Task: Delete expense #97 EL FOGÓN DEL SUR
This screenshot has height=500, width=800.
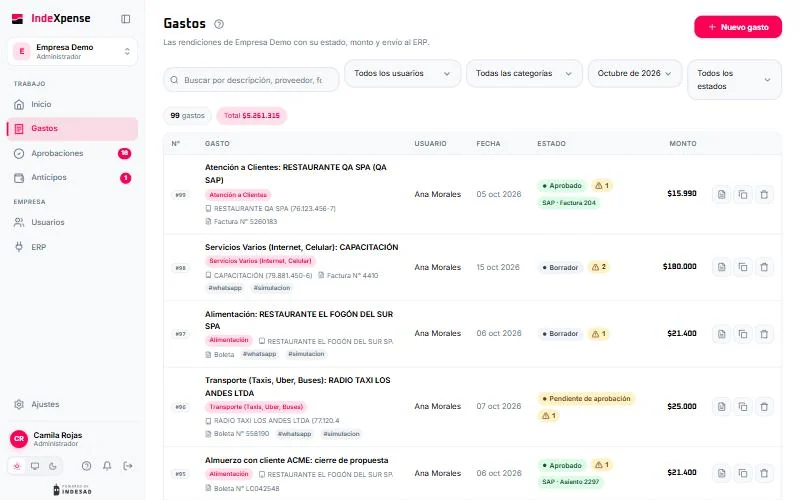Action: click(x=764, y=334)
